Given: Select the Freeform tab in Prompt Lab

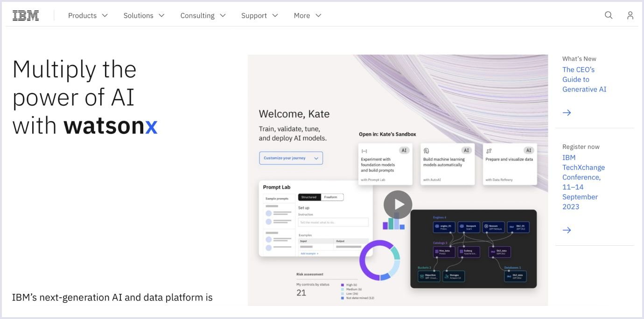Looking at the screenshot, I should pos(332,197).
